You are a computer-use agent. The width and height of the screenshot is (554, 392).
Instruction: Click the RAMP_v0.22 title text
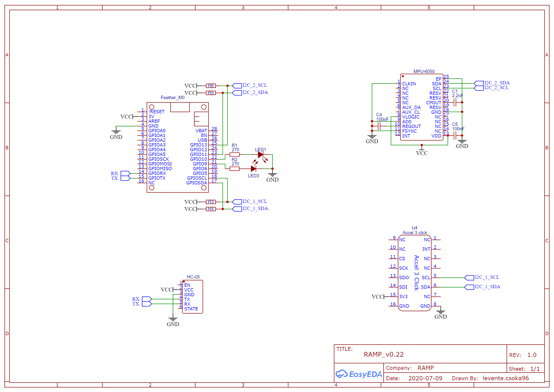click(384, 355)
